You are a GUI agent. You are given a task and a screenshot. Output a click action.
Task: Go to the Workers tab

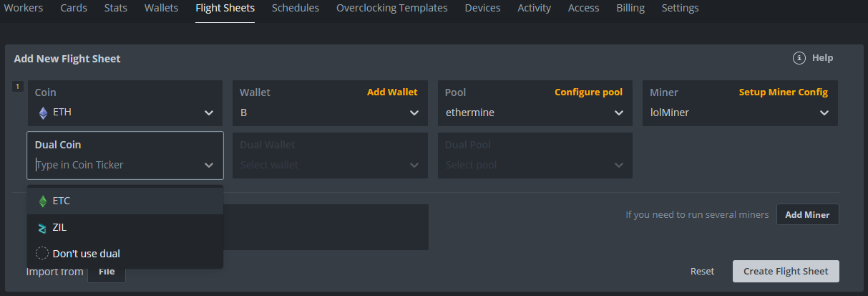(24, 9)
